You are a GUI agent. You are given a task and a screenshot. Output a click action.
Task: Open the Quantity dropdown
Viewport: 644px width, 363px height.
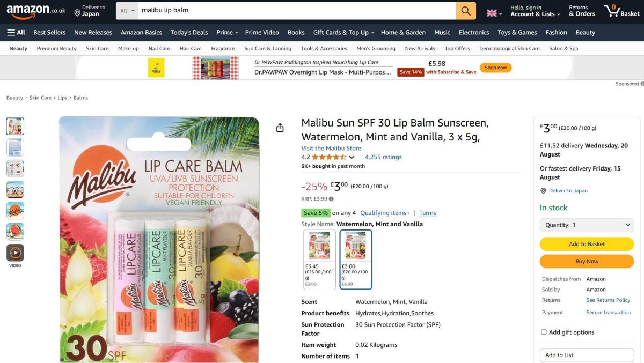(587, 225)
